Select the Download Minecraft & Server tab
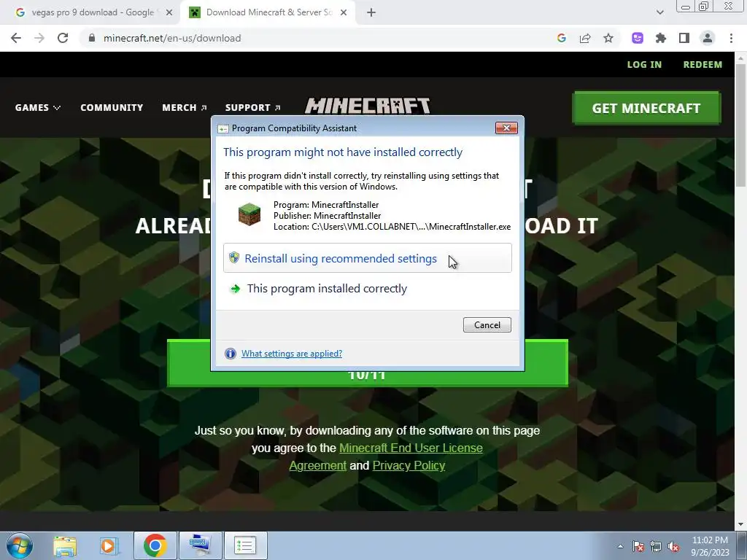 (269, 12)
